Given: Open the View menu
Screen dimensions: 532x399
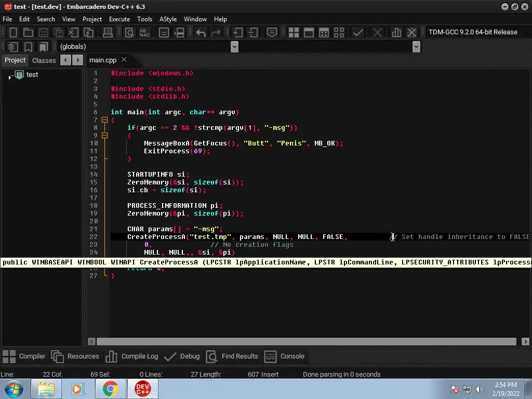Looking at the screenshot, I should [x=69, y=19].
